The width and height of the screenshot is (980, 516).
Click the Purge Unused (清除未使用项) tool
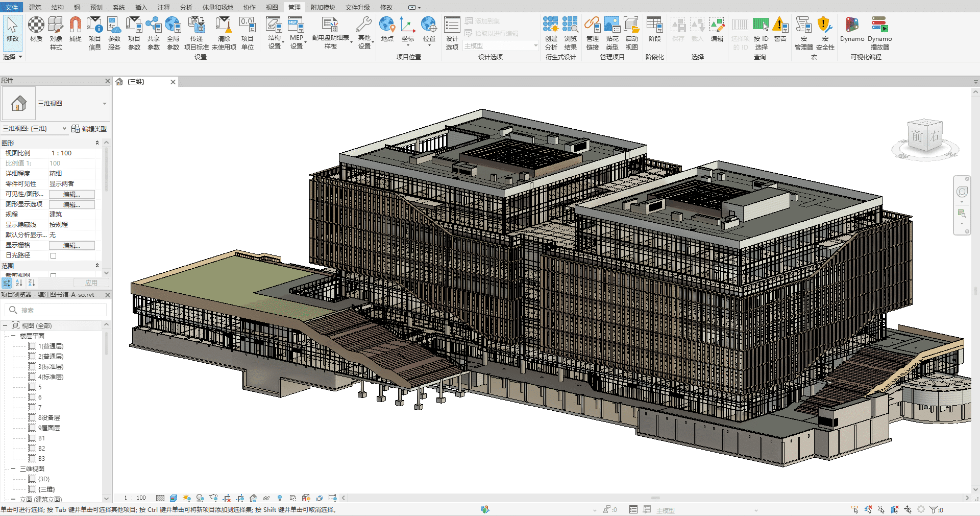[x=224, y=31]
